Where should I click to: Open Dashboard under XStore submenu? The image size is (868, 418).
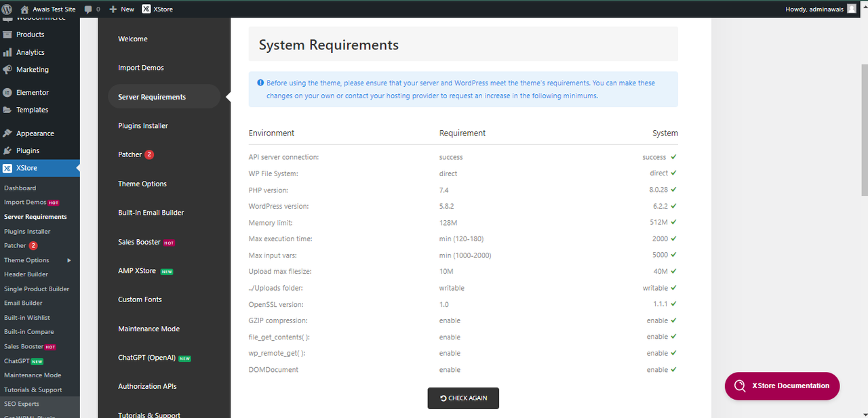(x=20, y=188)
